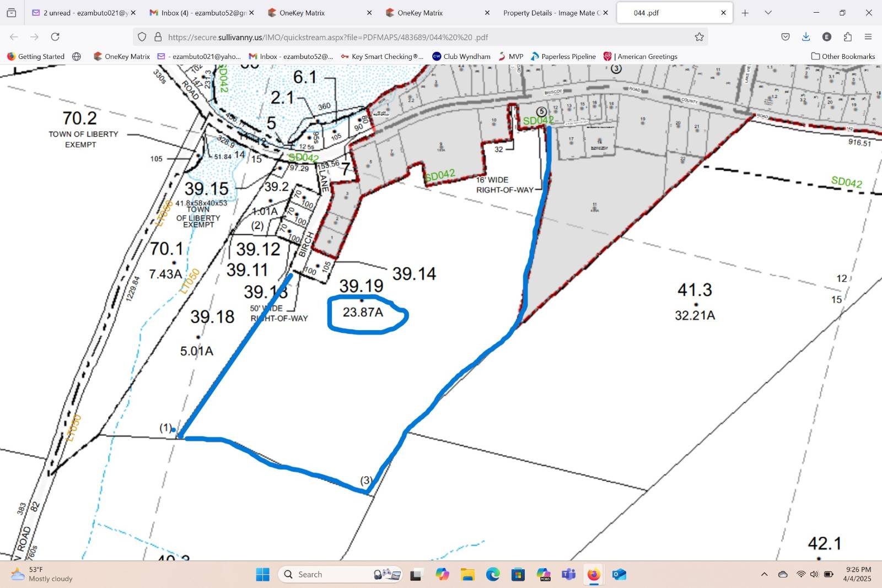Screen dimensions: 882x588
Task: Close the 044 .pdf tab
Action: [723, 13]
